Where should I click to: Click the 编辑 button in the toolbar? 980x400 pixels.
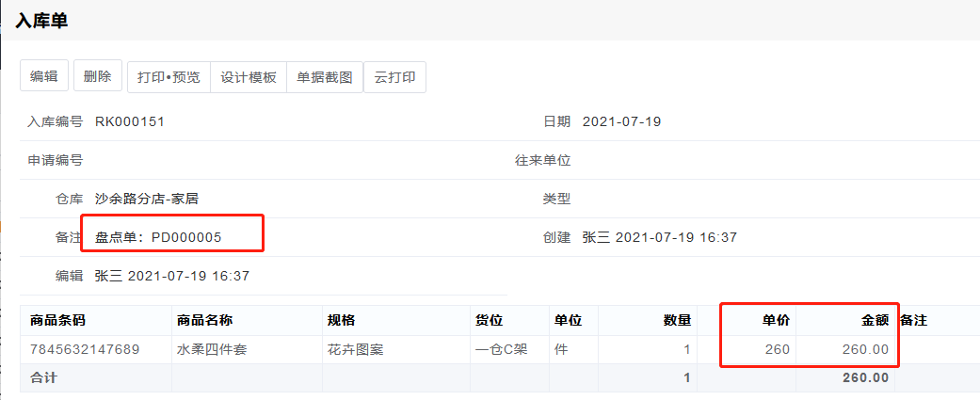pos(44,77)
